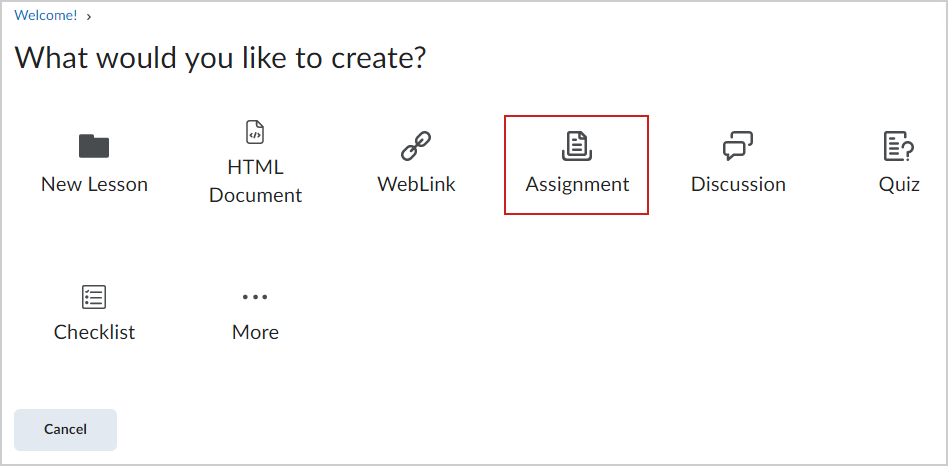
Task: Click the "New Lesson" text label
Action: pos(94,184)
